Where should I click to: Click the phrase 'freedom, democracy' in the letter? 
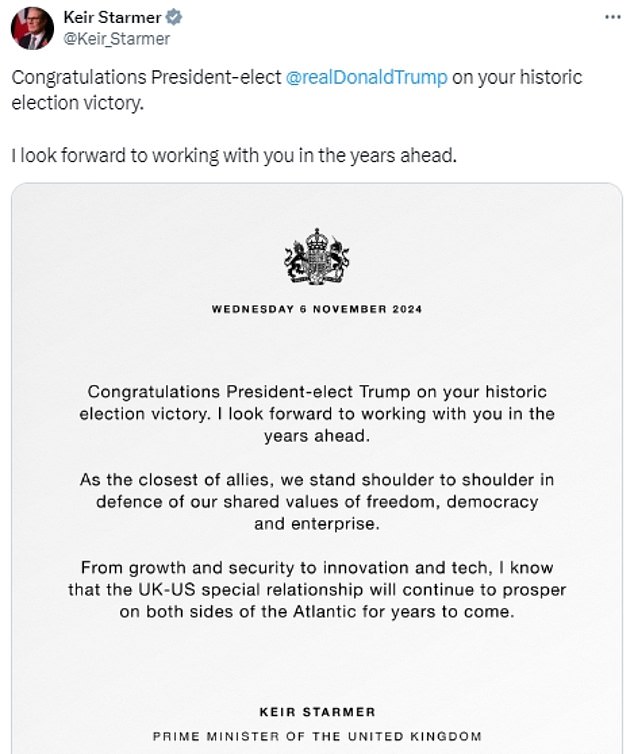coord(452,502)
